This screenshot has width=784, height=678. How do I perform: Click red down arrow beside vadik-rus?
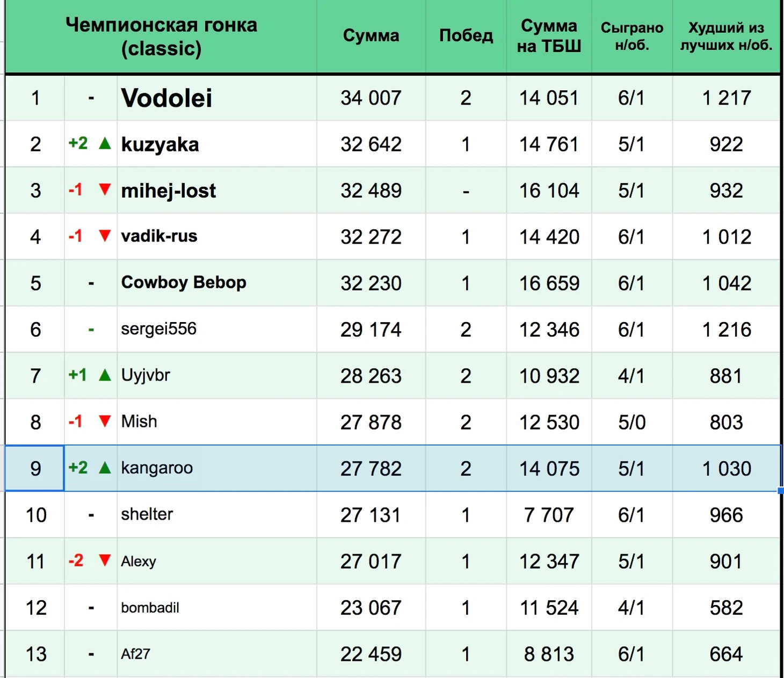tap(105, 236)
